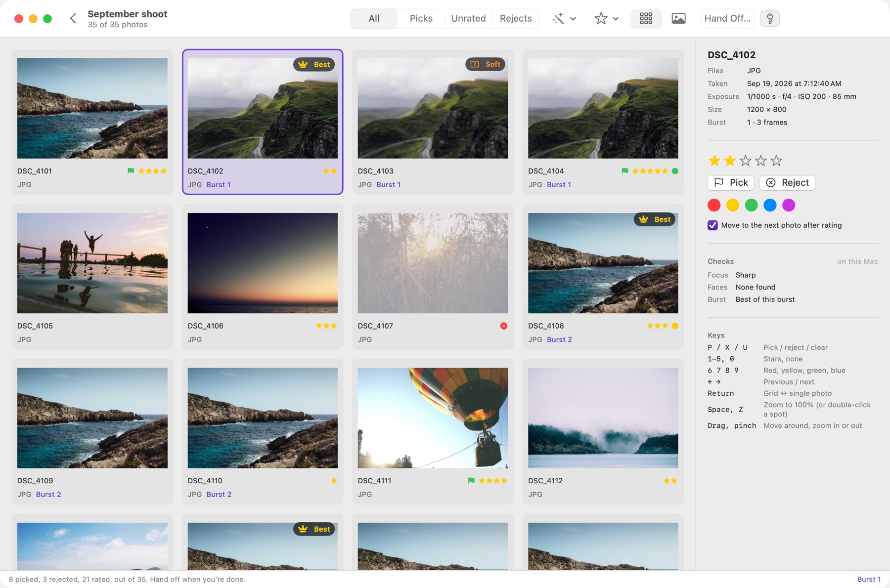Select the DSC_4105 silhouette photo

click(92, 263)
